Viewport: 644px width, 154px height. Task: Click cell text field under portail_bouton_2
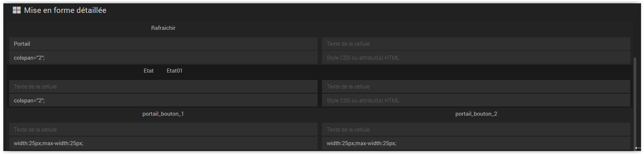click(x=476, y=130)
